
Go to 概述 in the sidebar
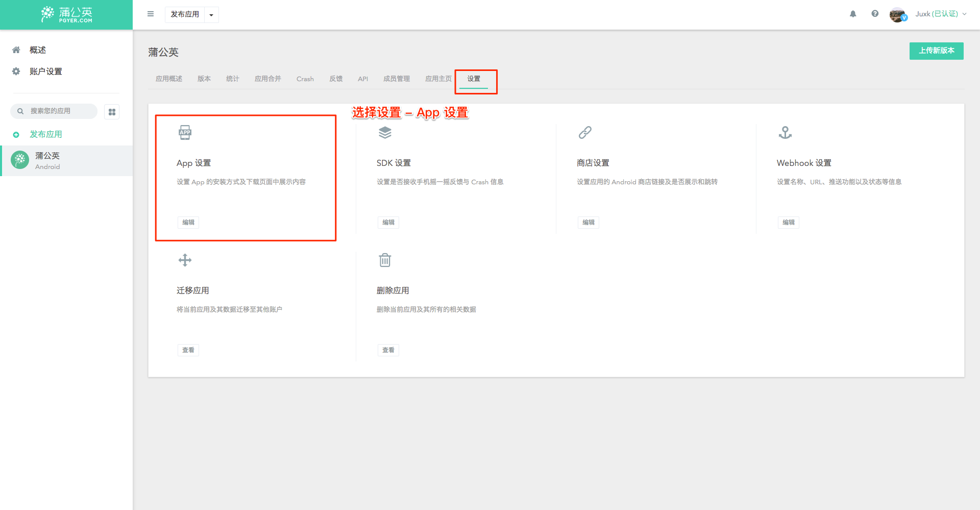pos(38,50)
